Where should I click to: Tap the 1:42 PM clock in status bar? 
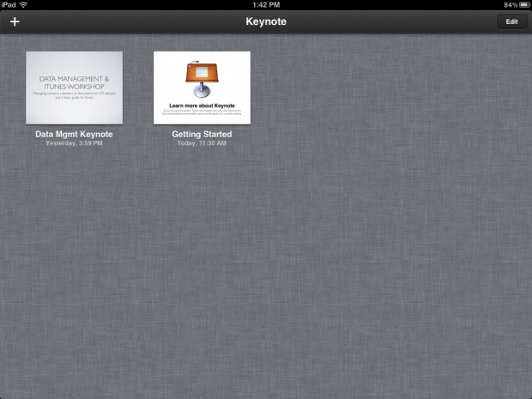tap(266, 4)
